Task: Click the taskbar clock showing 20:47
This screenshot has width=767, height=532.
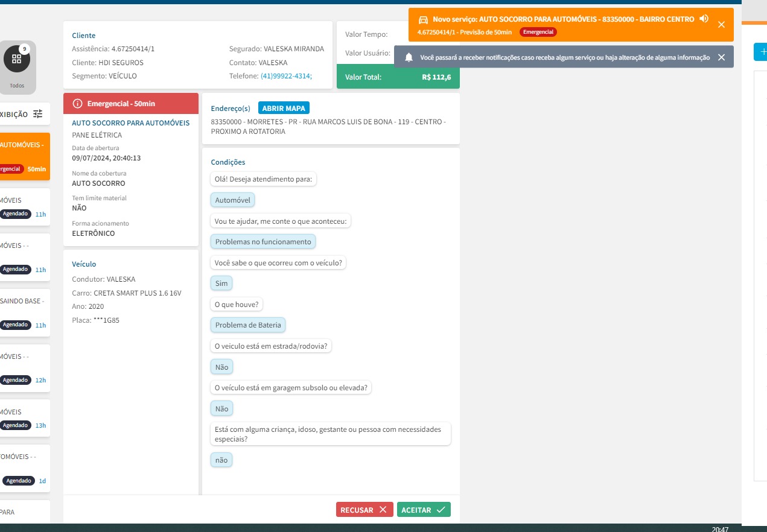Action: click(720, 529)
